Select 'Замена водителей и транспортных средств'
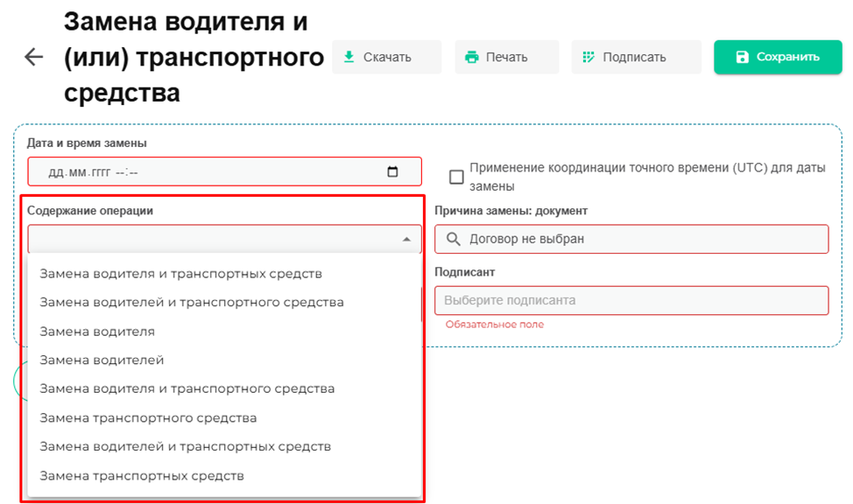853x504 pixels. pos(185,447)
